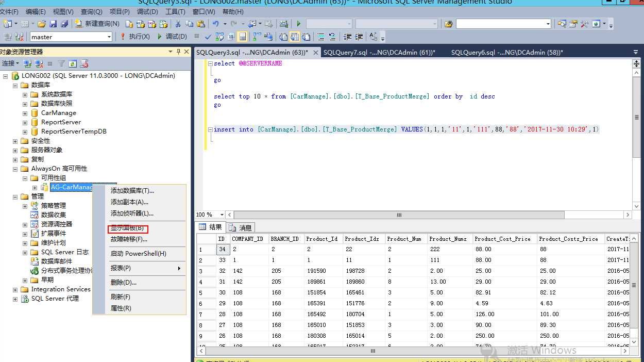
Task: Click the Cancel executing query stop icon
Action: (x=197, y=37)
